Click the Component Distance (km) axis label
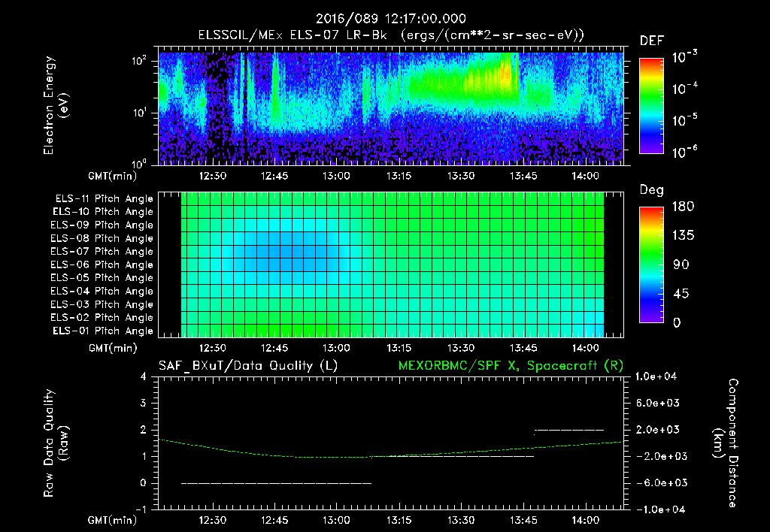 tap(726, 443)
